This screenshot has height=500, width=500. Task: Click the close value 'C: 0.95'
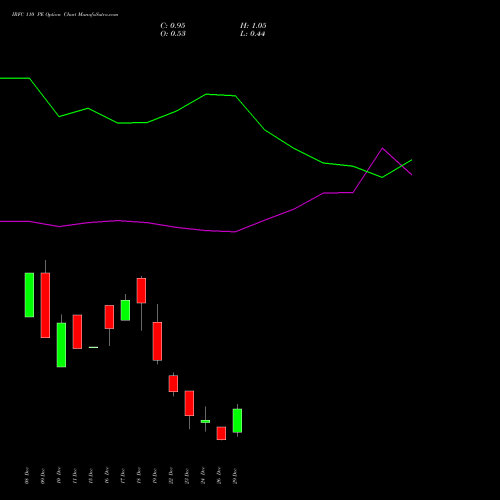173,26
